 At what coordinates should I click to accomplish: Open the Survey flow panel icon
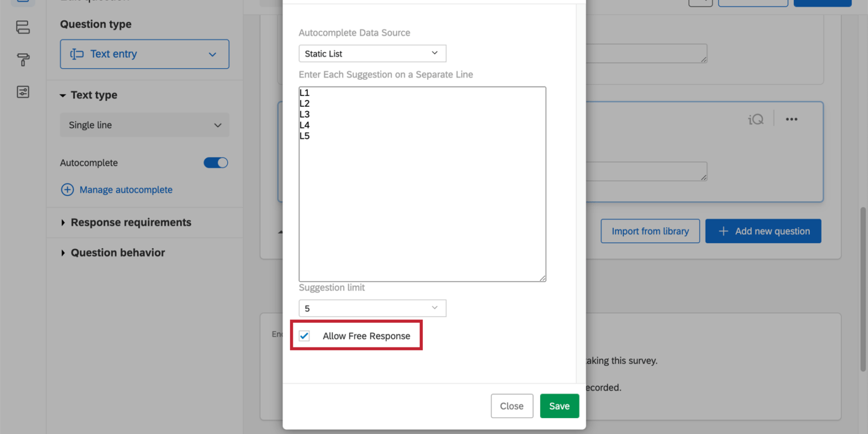[x=23, y=27]
